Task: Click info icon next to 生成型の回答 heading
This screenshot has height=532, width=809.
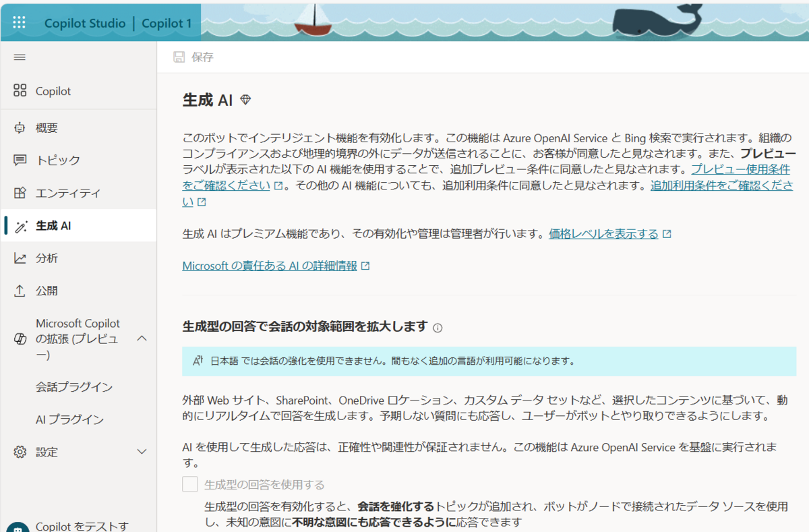Action: pyautogui.click(x=438, y=328)
